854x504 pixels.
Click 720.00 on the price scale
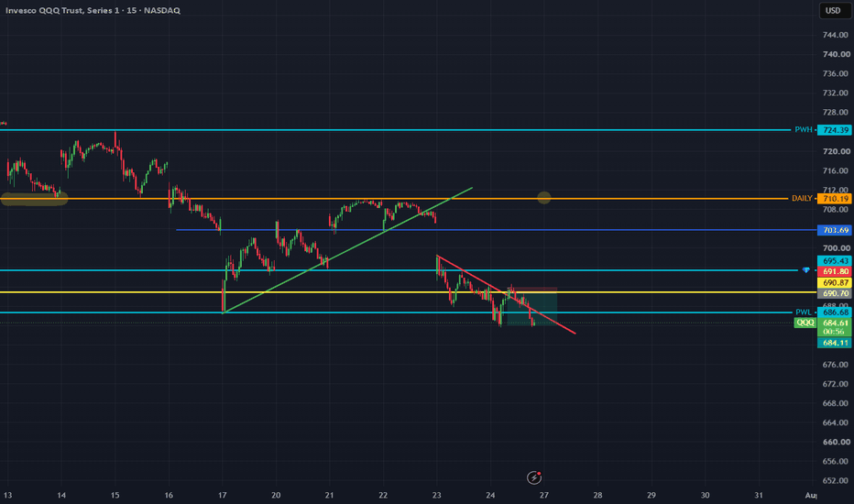pyautogui.click(x=836, y=151)
